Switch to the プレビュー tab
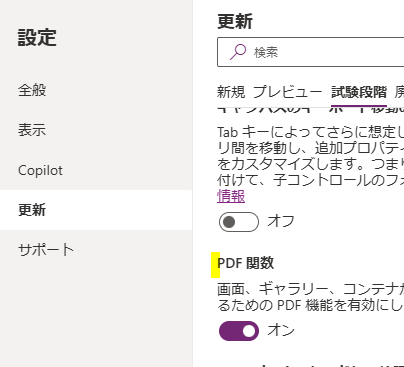This screenshot has height=367, width=404. (x=288, y=92)
